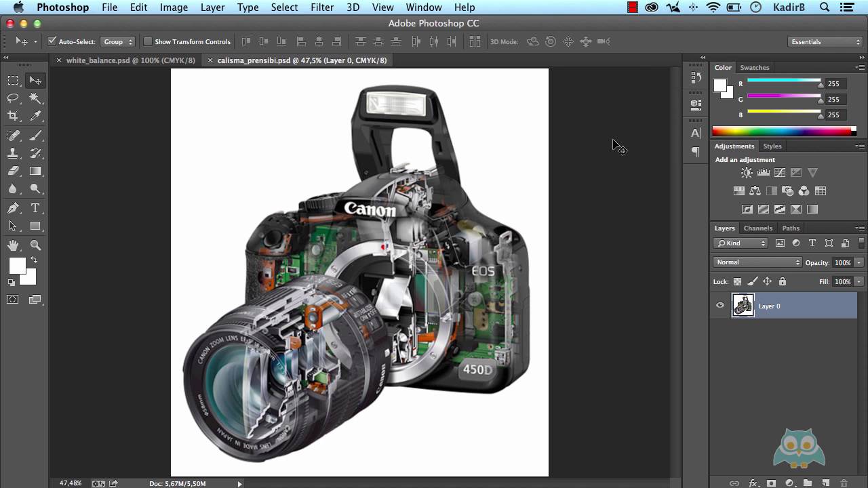
Task: Select the Pen tool
Action: 13,208
